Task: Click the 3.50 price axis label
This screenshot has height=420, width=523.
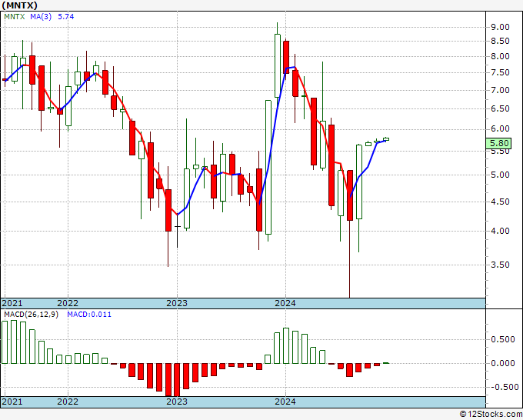Action: (500, 265)
